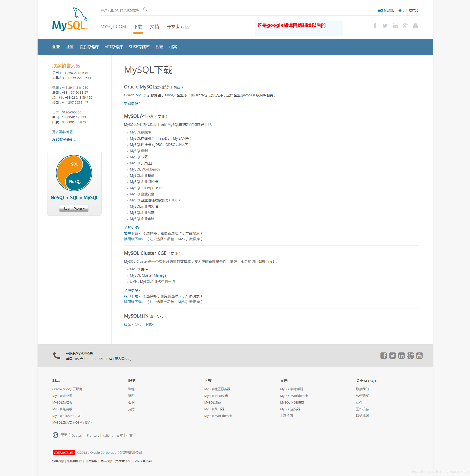This screenshot has width=470, height=476.
Task: Switch language to Français
Action: pyautogui.click(x=93, y=435)
